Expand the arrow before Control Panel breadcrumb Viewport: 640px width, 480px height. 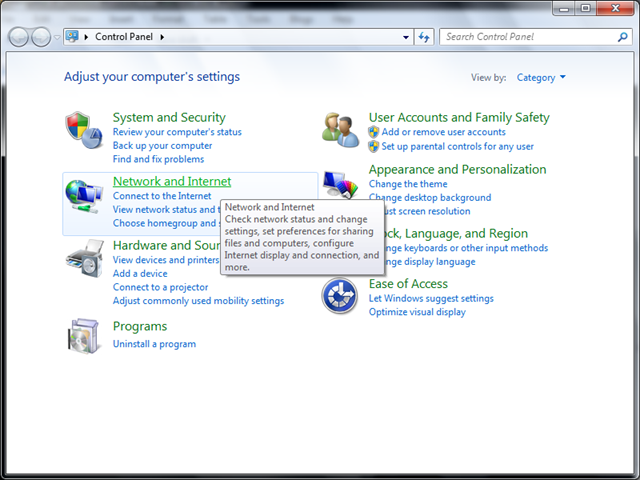coord(86,37)
